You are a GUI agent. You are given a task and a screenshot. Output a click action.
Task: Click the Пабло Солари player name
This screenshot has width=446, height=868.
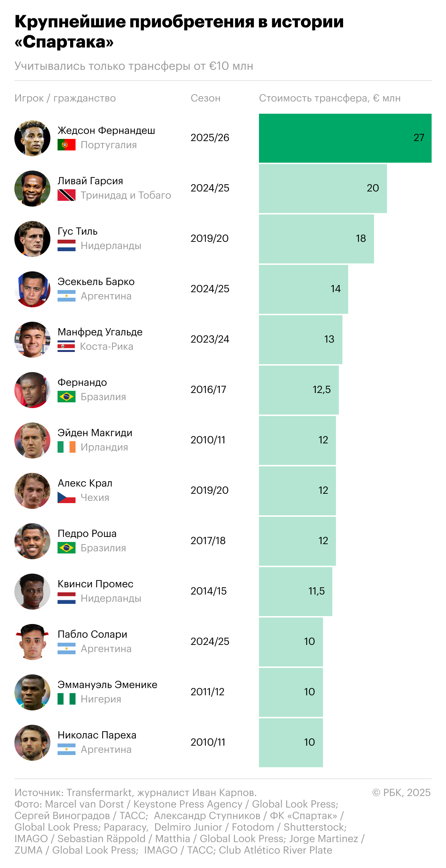tap(92, 634)
